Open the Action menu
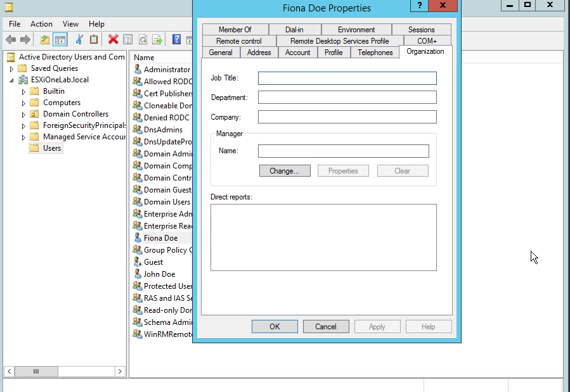The height and width of the screenshot is (392, 570). pos(41,23)
